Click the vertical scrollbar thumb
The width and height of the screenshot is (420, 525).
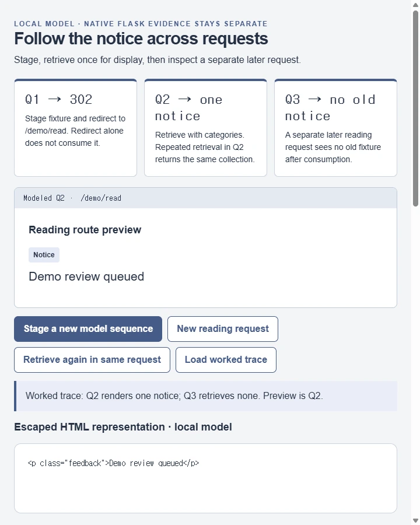pos(416,108)
